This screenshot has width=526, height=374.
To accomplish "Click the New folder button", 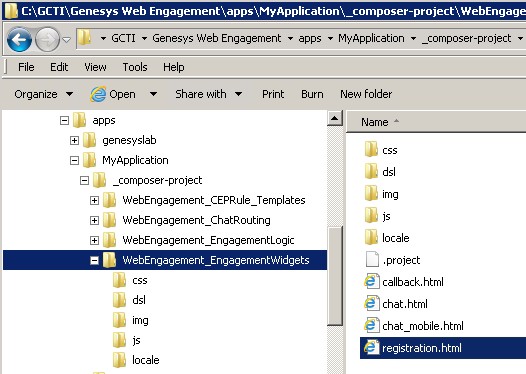I will [366, 94].
